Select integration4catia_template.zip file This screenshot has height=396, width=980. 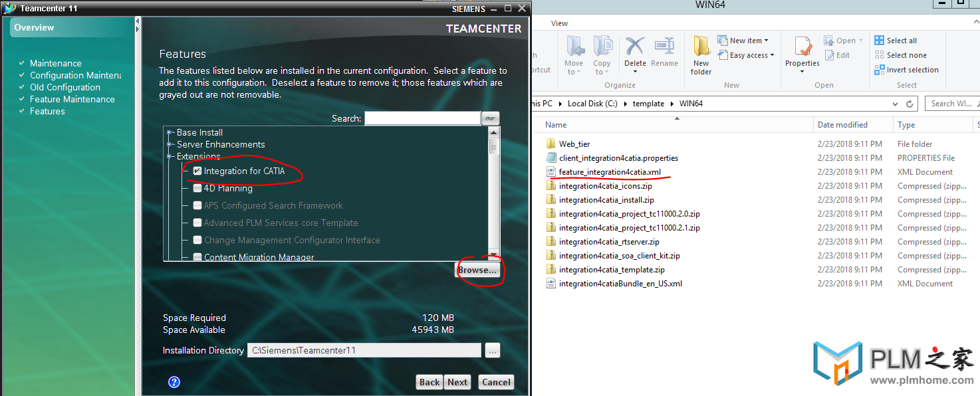tap(612, 269)
